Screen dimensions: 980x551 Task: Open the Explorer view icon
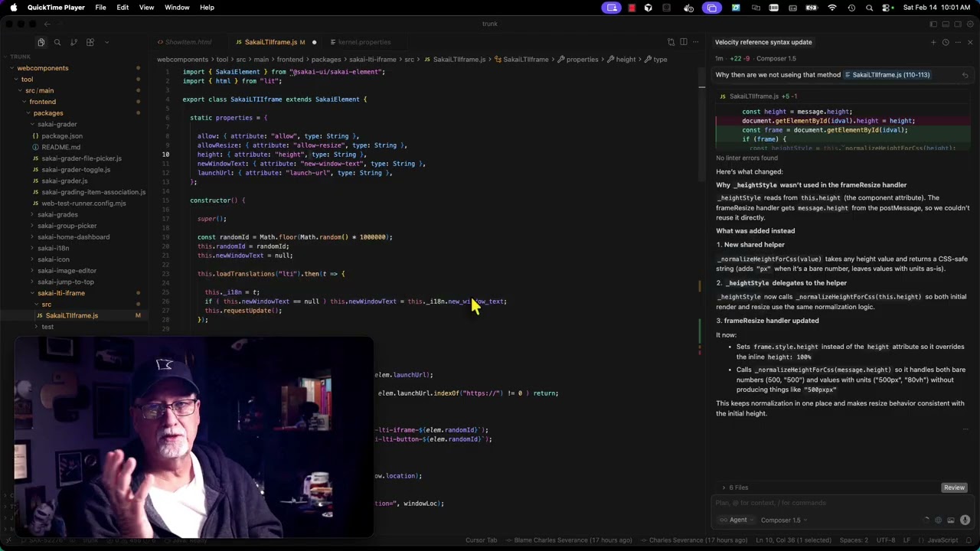[x=41, y=42]
